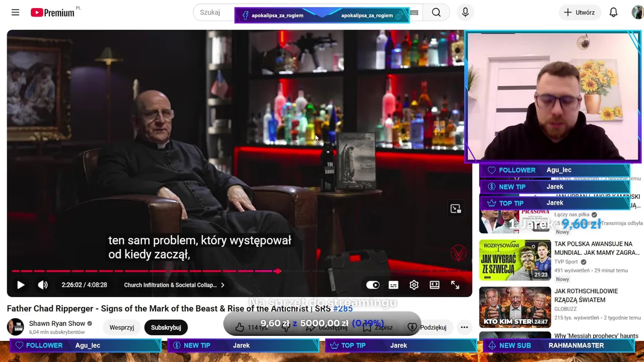Open the Utwórz create button
644x362 pixels.
coord(579,13)
